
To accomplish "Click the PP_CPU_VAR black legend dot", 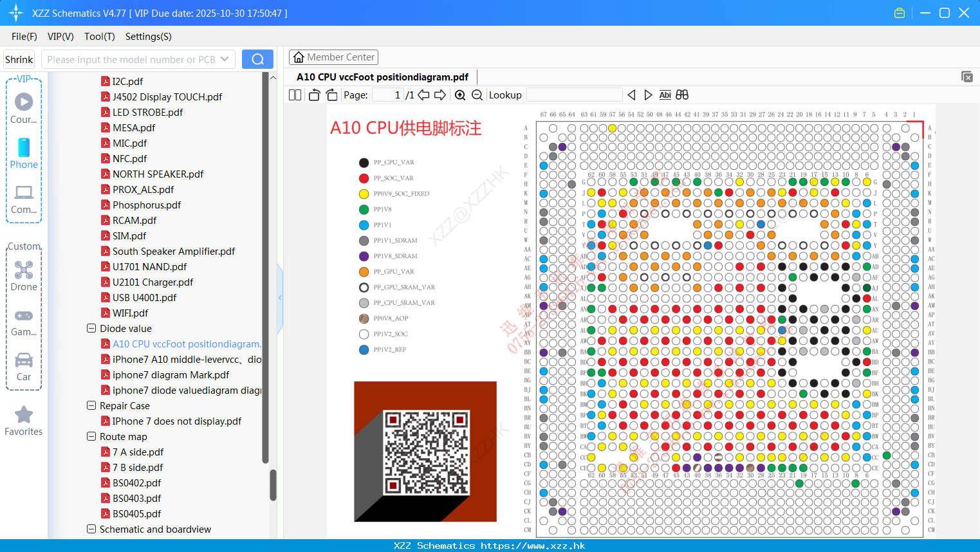I will pyautogui.click(x=364, y=163).
